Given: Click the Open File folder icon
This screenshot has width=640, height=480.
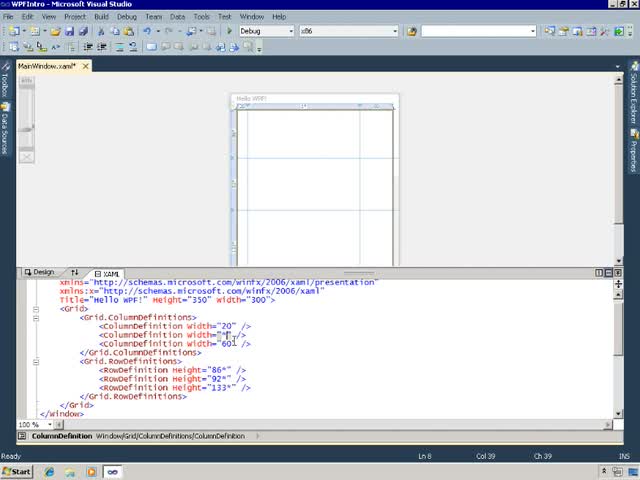Looking at the screenshot, I should coord(56,31).
